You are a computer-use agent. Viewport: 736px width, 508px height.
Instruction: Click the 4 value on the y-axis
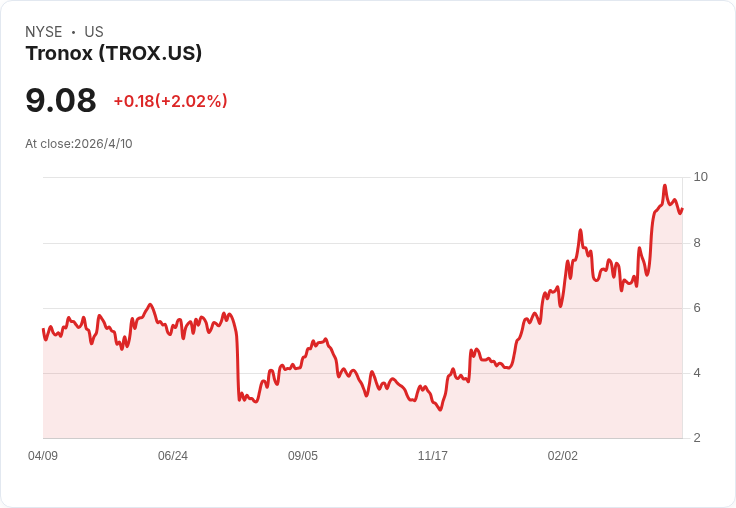(697, 373)
